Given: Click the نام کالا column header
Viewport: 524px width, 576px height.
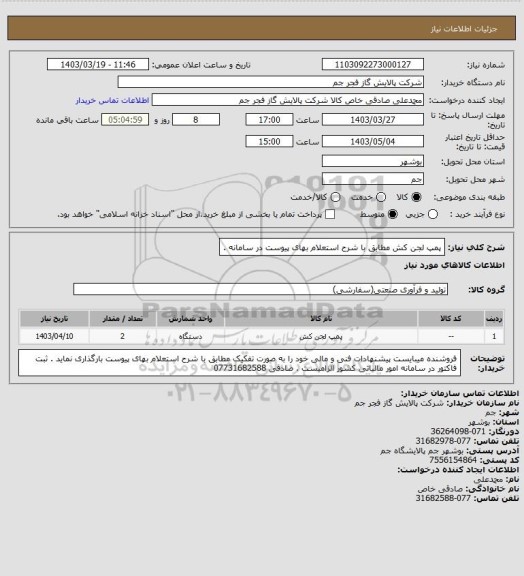Looking at the screenshot, I should coord(321,318).
